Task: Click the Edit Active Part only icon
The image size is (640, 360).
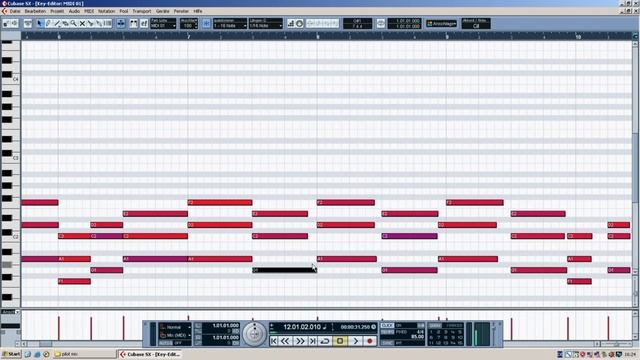Action: pyautogui.click(x=144, y=24)
